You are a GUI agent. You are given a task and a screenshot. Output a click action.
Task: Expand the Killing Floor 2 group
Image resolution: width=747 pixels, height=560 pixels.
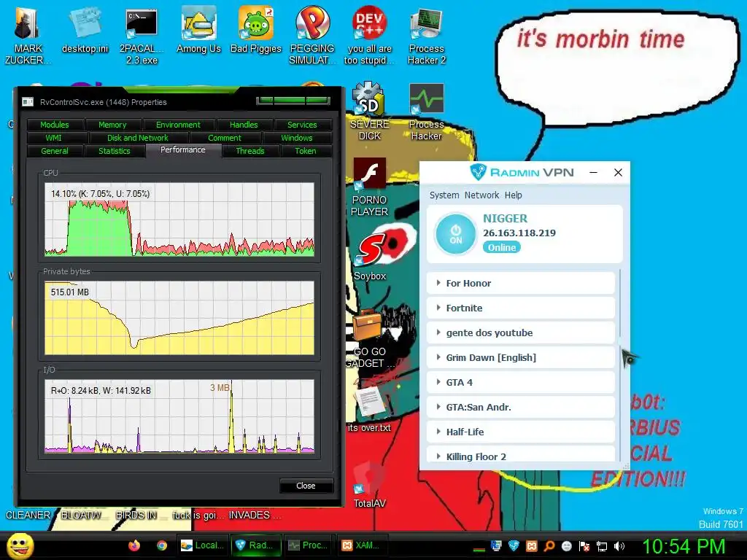(x=521, y=454)
